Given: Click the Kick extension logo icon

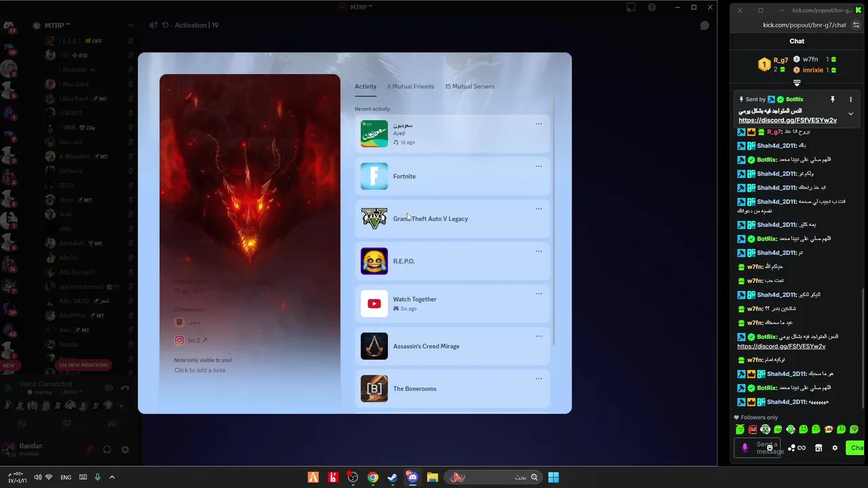Looking at the screenshot, I should point(858,10).
